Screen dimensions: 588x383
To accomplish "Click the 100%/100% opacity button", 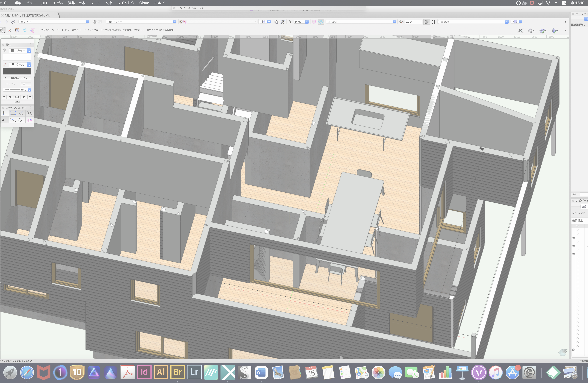I will coord(17,78).
